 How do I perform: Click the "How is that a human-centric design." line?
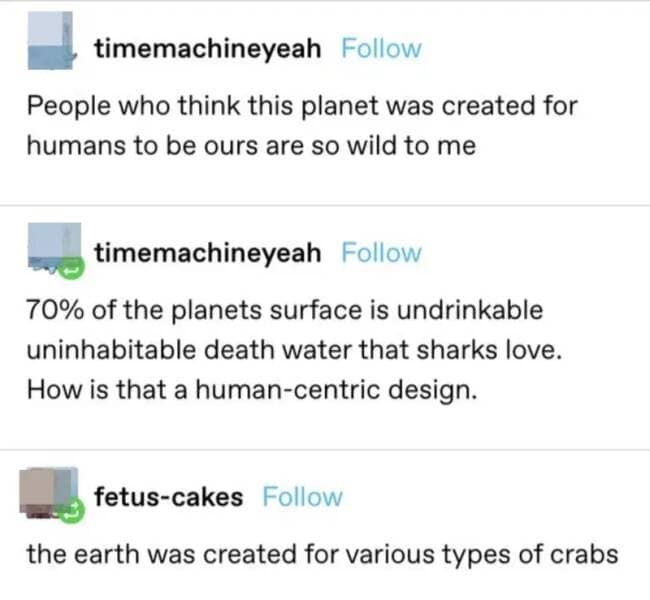pos(248,390)
